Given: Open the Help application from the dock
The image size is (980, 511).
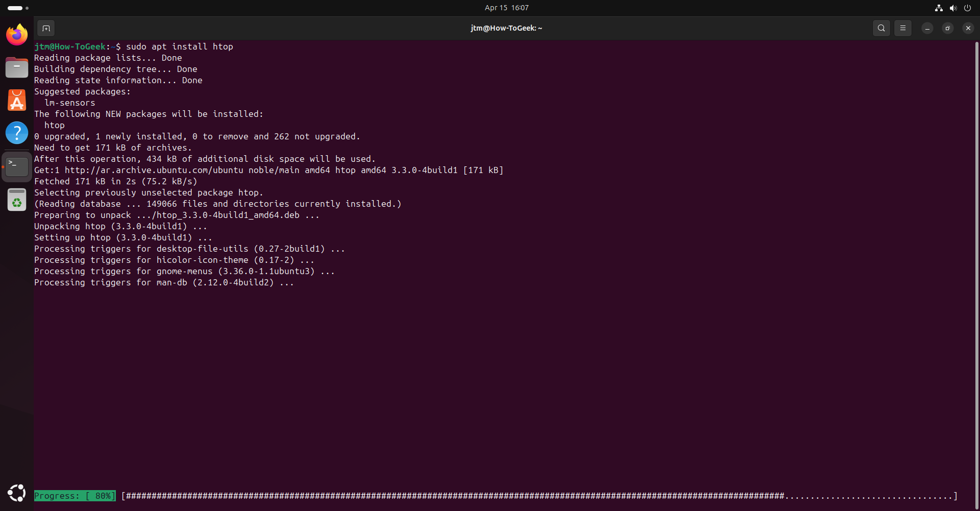Looking at the screenshot, I should (x=16, y=133).
